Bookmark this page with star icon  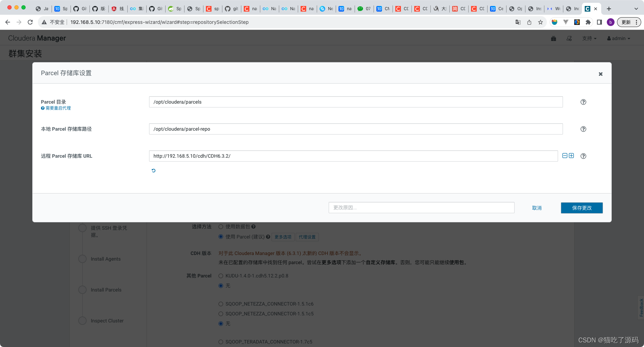click(541, 22)
